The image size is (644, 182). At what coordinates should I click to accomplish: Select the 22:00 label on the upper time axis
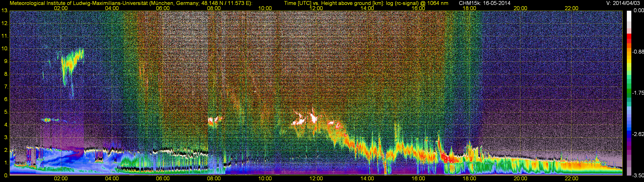tap(571, 8)
